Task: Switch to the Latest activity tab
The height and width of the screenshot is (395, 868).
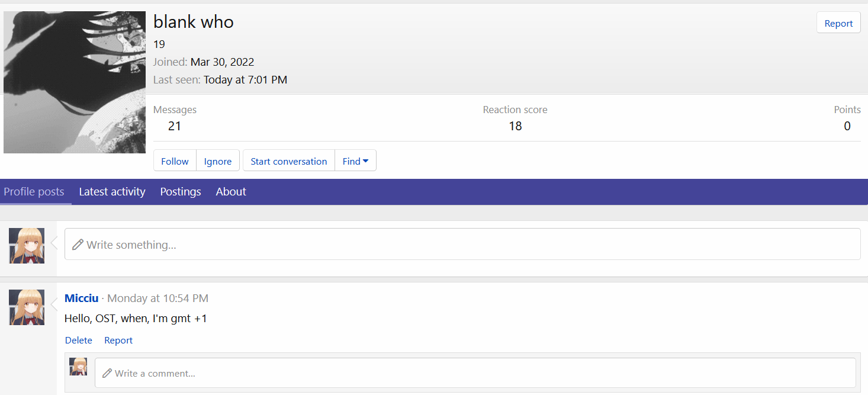Action: pyautogui.click(x=112, y=192)
